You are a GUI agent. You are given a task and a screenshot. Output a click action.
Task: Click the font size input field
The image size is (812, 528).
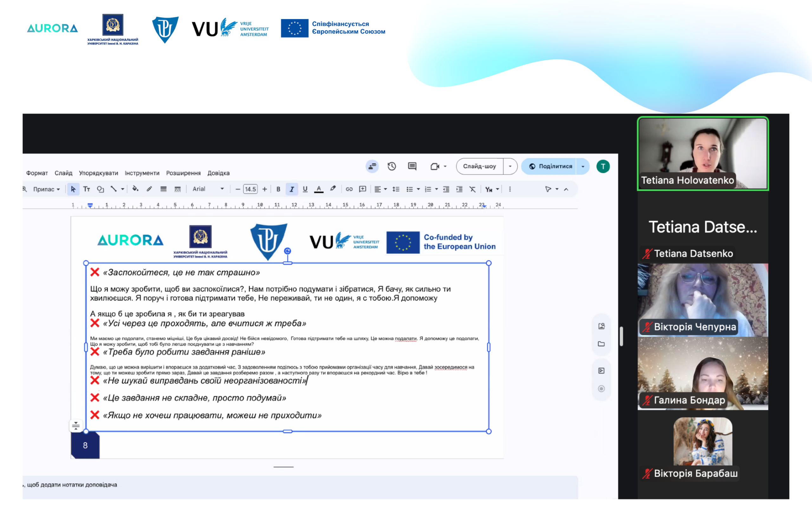tap(251, 189)
